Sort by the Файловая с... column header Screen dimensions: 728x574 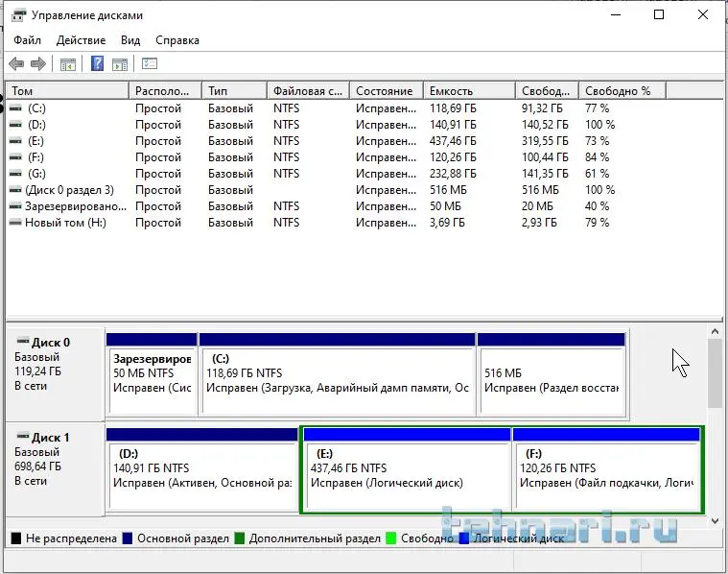pyautogui.click(x=308, y=90)
